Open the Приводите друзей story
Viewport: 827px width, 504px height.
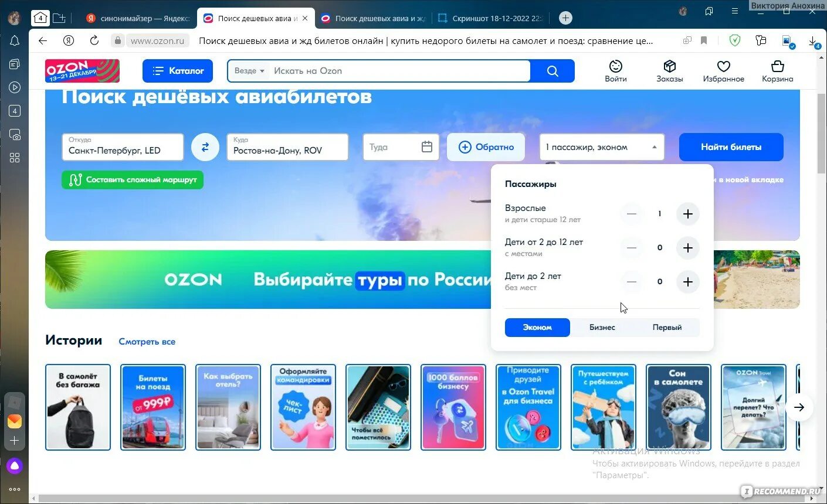528,407
